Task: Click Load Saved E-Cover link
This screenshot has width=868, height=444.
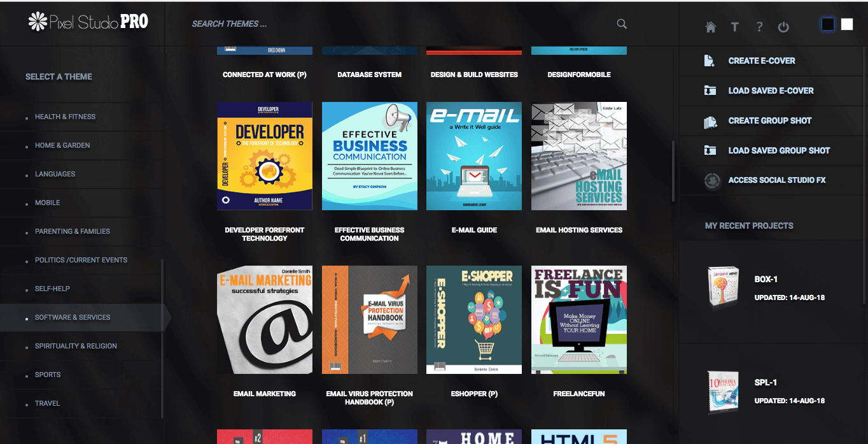Action: tap(771, 91)
